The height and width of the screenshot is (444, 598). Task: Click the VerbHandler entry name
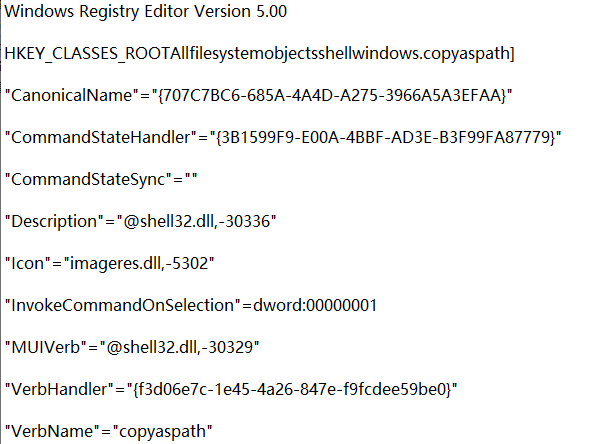coord(59,389)
